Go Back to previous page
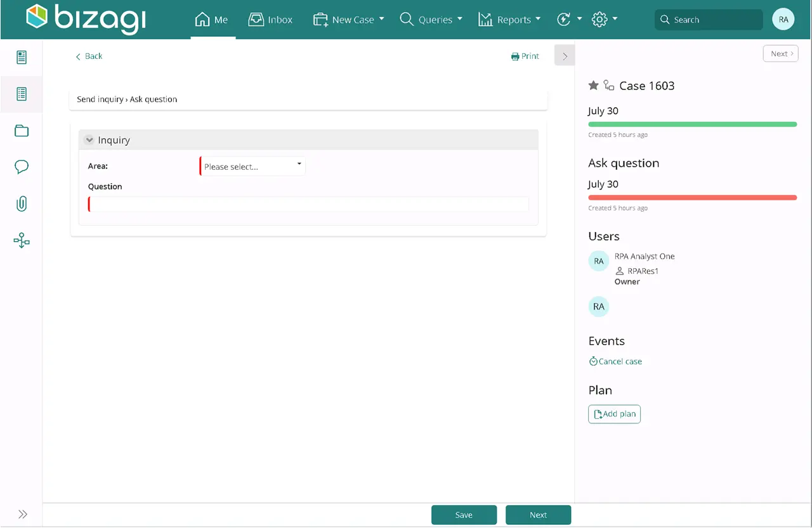 (89, 56)
